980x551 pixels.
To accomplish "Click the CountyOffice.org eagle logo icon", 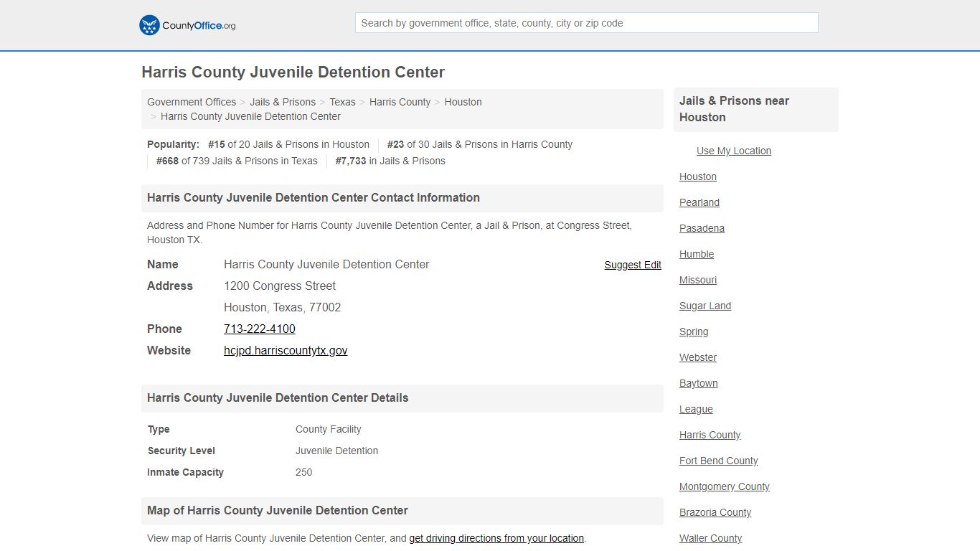I will click(149, 25).
